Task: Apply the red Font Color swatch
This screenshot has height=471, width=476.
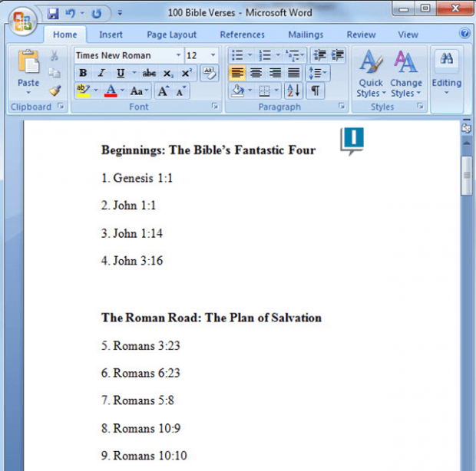Action: click(111, 91)
